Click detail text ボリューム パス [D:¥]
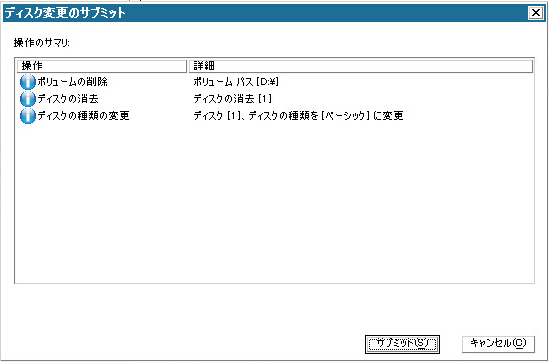 point(236,82)
